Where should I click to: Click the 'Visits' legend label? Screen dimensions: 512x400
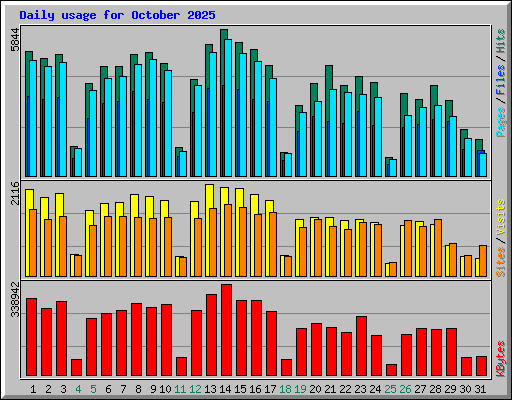click(500, 217)
